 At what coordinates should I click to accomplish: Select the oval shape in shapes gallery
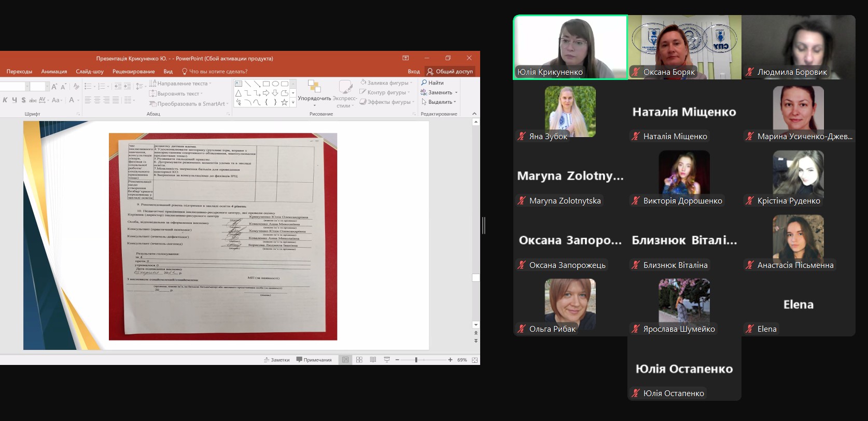(275, 84)
